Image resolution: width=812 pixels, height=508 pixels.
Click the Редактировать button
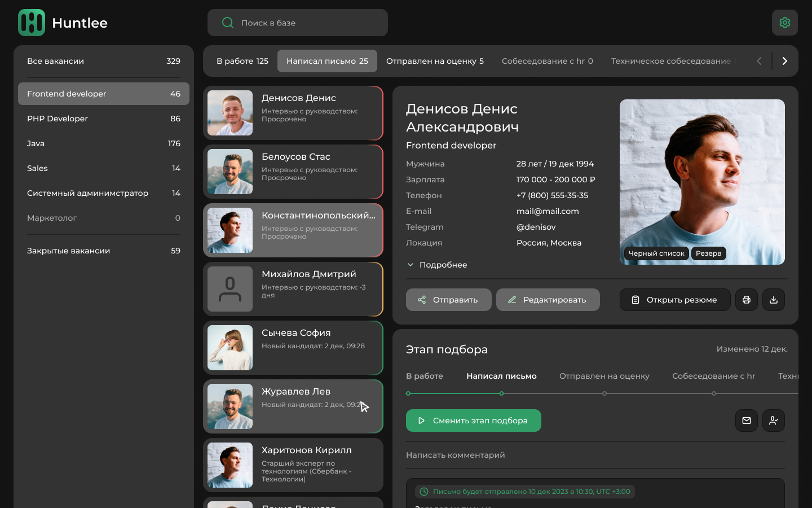(x=548, y=300)
